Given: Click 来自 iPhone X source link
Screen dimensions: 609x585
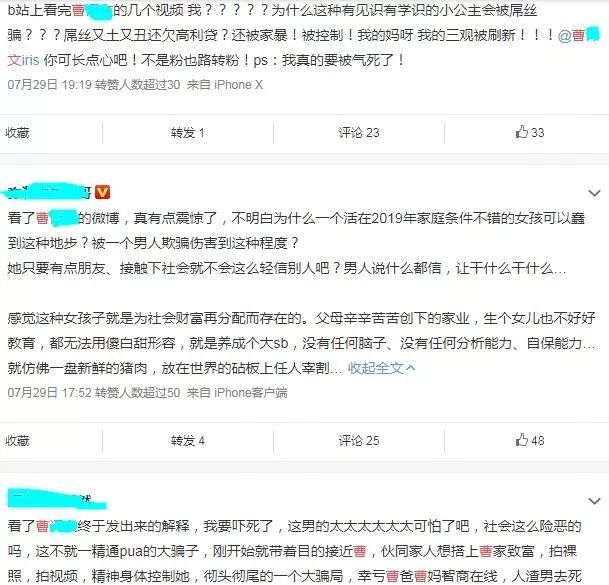Looking at the screenshot, I should [x=225, y=85].
